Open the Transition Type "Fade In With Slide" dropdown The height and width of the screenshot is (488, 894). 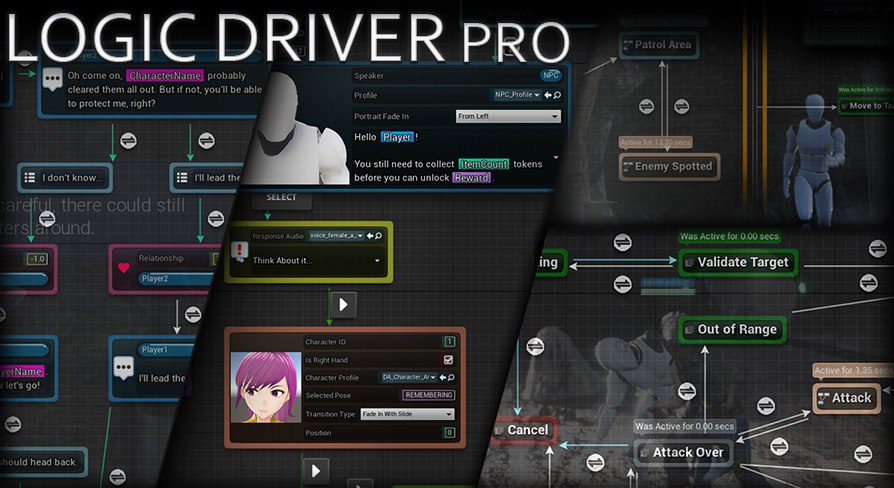point(407,414)
